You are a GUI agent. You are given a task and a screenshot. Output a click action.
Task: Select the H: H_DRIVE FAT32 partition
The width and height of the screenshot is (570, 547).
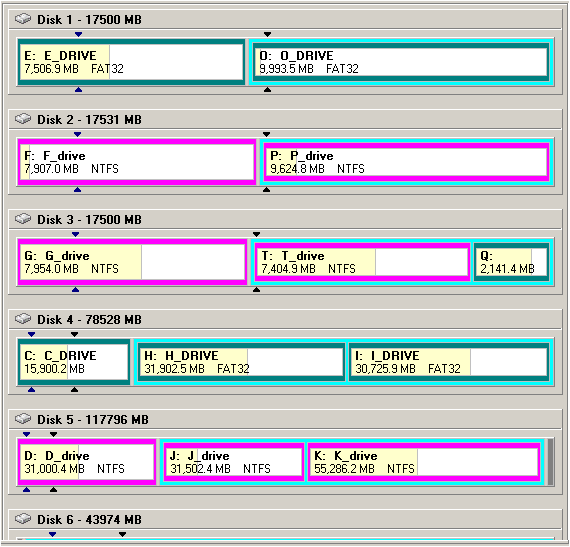coord(241,362)
